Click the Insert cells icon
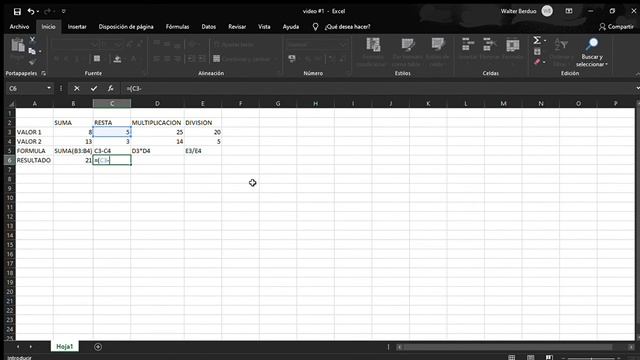Image resolution: width=640 pixels, height=360 pixels. (x=468, y=44)
